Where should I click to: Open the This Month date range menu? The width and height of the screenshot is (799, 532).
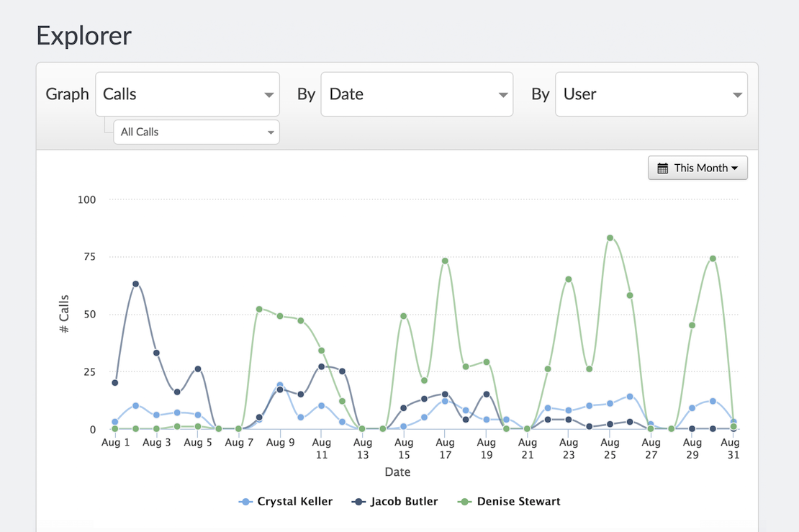pos(698,168)
